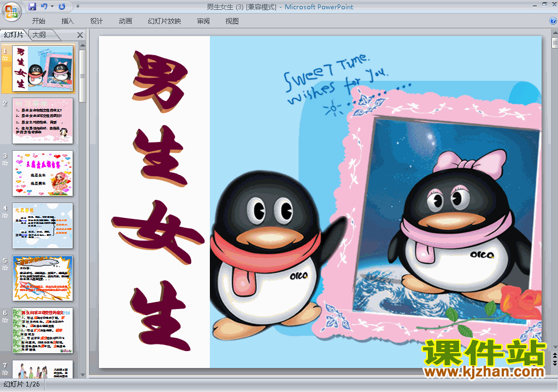The width and height of the screenshot is (558, 392).
Task: Select slide 1 thumbnail with penguins
Action: pos(43,68)
